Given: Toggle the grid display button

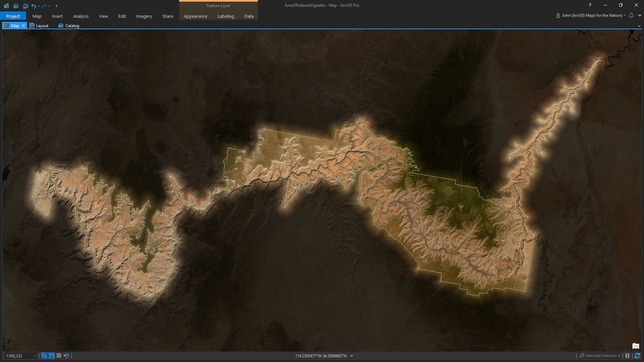Looking at the screenshot, I should pyautogui.click(x=59, y=356).
